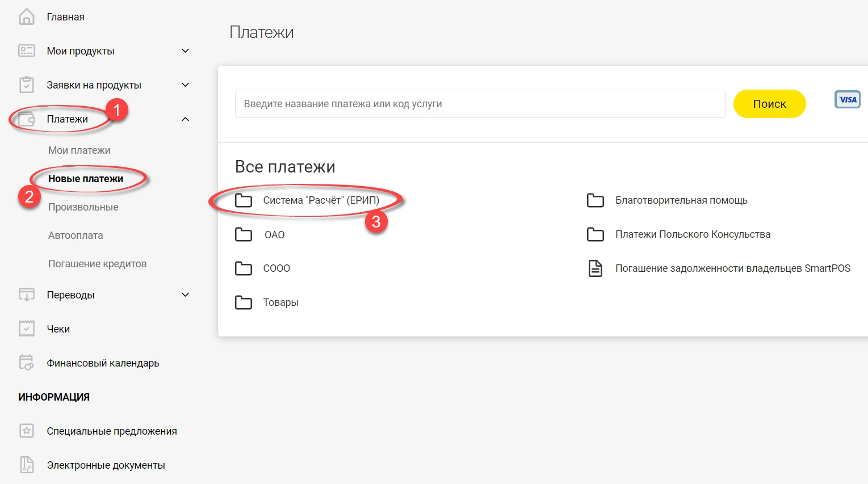Expand the Мои продукты chevron

[x=185, y=51]
